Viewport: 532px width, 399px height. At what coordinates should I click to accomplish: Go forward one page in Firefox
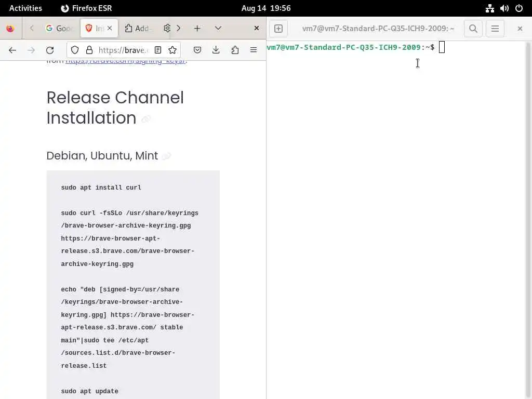tap(31, 50)
